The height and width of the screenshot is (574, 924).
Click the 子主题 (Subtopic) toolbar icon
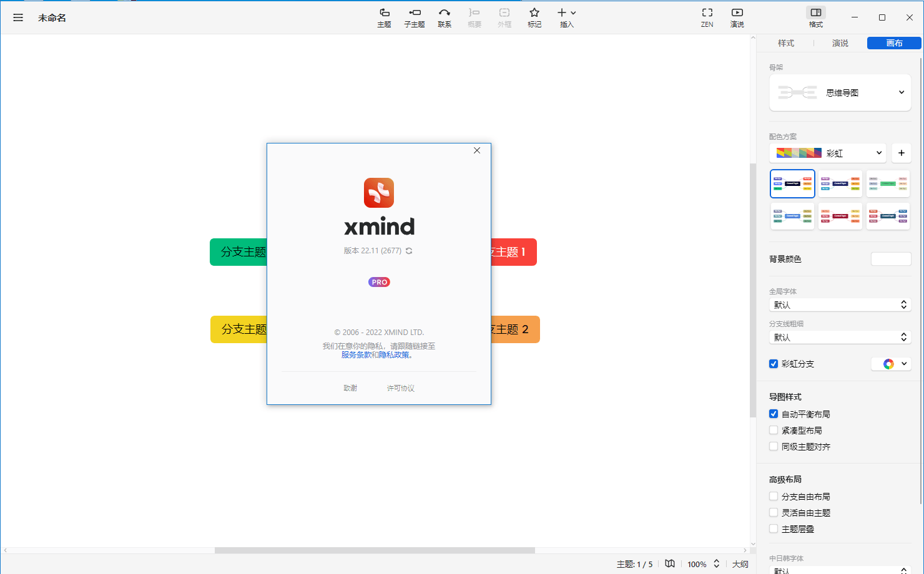tap(414, 17)
